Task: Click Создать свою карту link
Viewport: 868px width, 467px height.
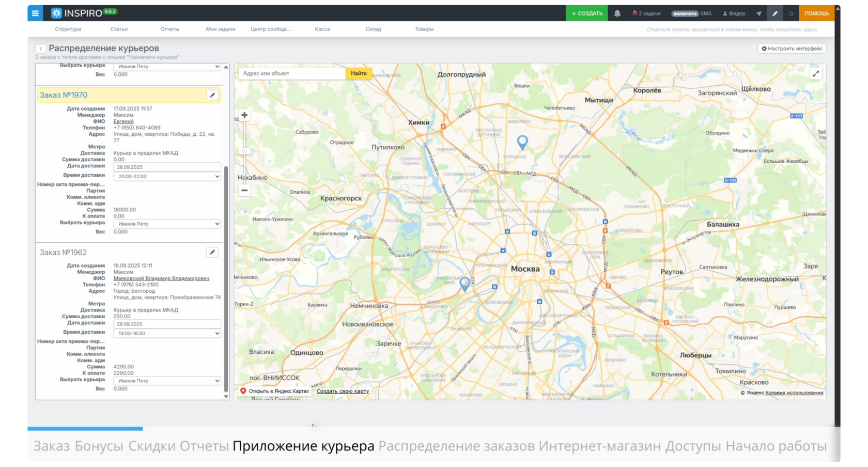Action: [343, 391]
